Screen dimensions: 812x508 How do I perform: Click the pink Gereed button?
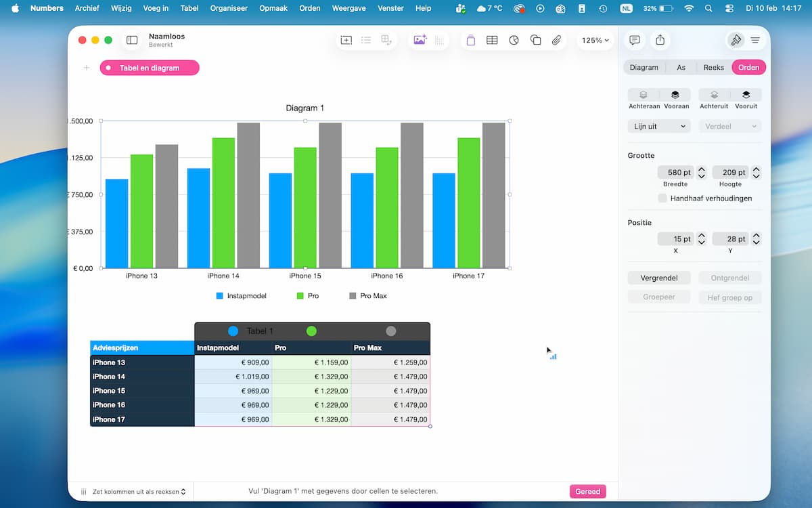click(x=587, y=492)
